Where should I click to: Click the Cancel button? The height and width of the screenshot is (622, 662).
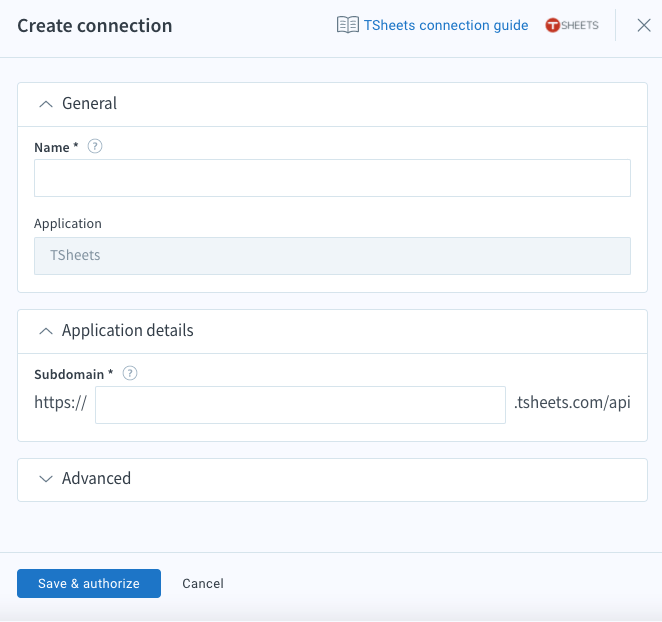[203, 584]
